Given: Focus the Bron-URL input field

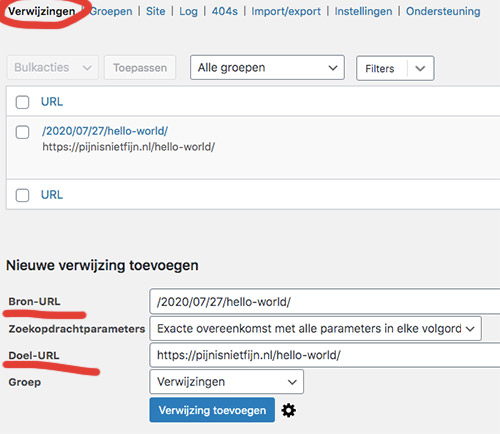Looking at the screenshot, I should (x=325, y=302).
